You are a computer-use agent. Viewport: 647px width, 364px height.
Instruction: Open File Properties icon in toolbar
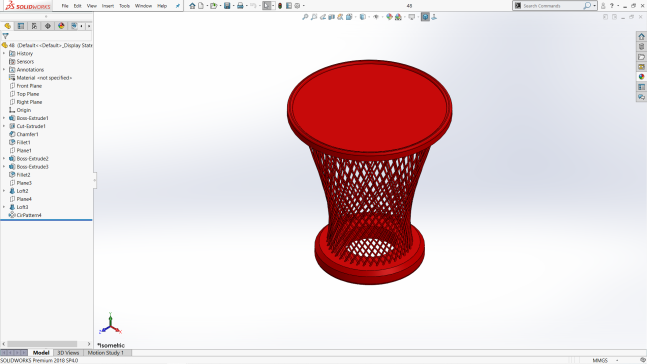(289, 6)
